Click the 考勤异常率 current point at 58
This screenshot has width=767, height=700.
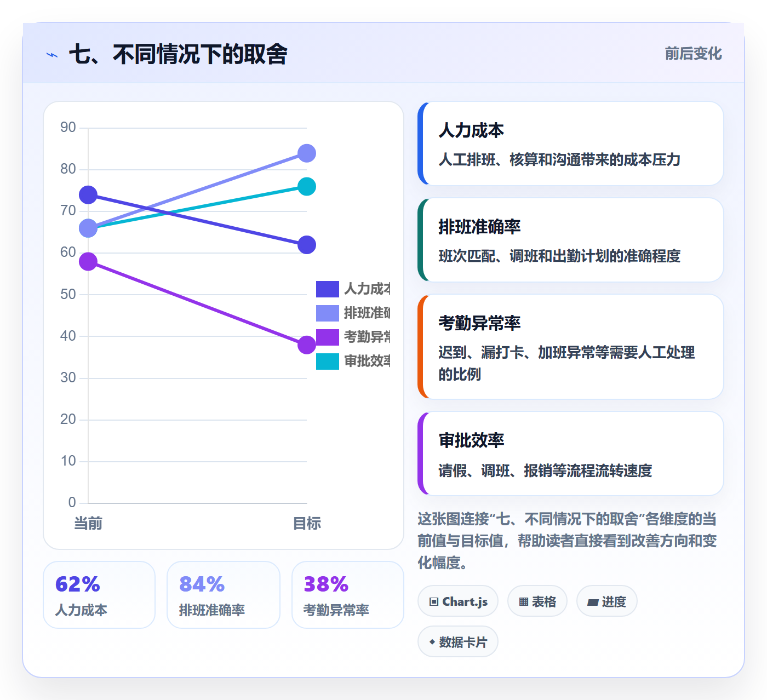coord(88,262)
